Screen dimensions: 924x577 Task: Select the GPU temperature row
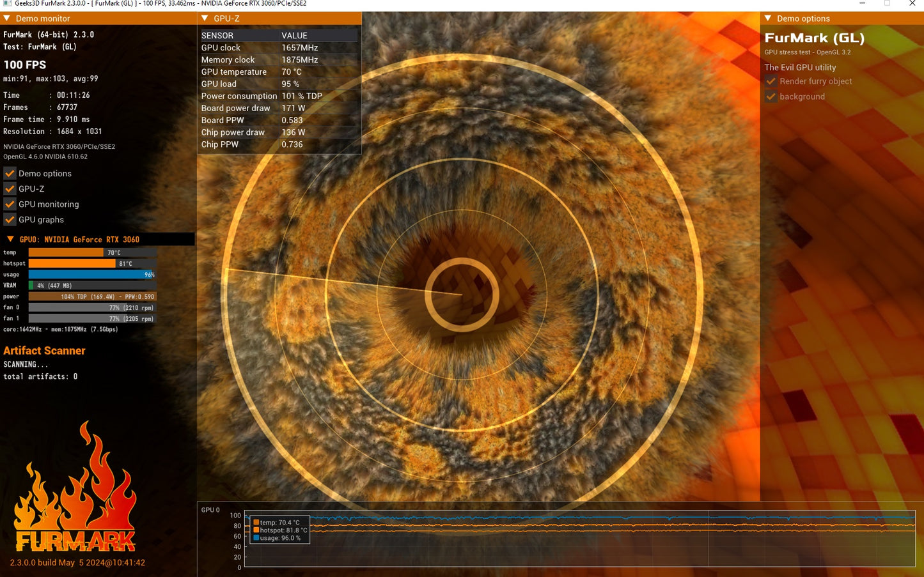[279, 72]
